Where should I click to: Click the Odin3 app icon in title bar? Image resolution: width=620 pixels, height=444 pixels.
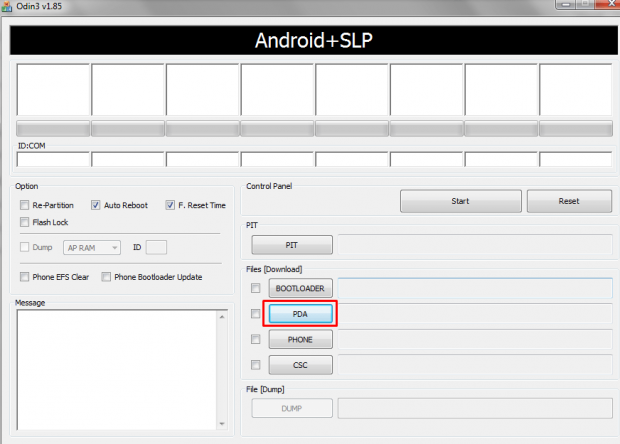pyautogui.click(x=7, y=7)
